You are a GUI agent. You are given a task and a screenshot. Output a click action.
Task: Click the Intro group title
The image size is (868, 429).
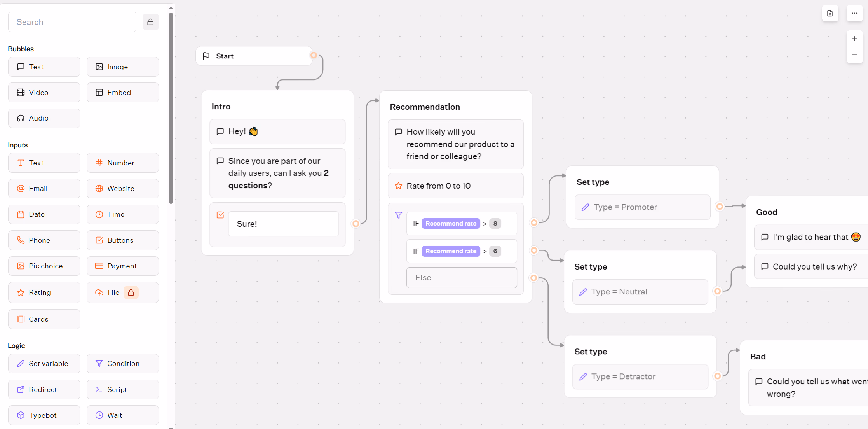[x=221, y=107]
